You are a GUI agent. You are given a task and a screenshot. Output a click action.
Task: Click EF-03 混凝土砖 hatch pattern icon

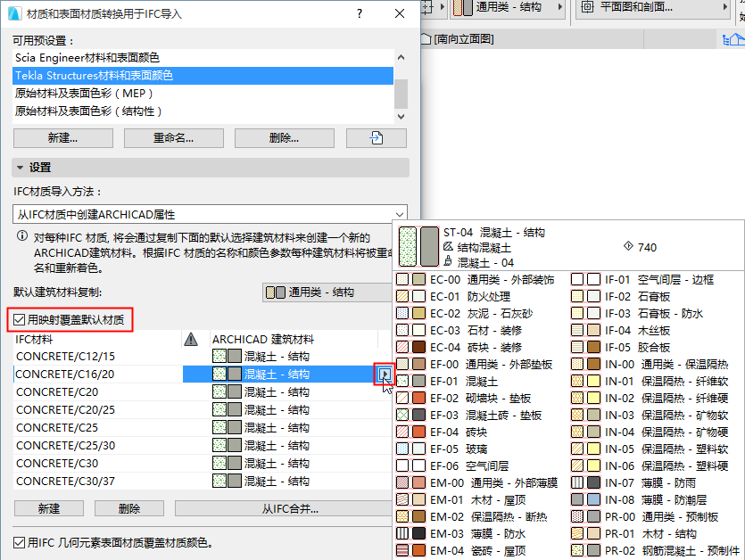[x=402, y=415]
